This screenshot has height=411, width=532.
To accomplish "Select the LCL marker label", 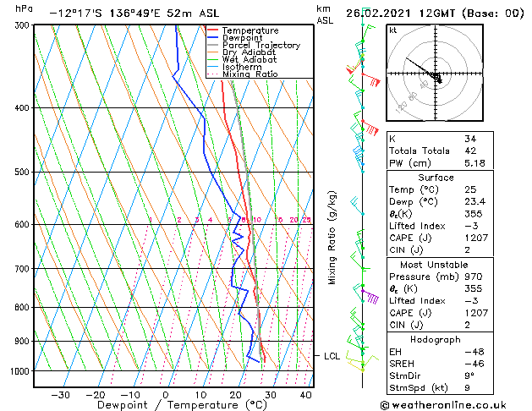I will tap(332, 357).
